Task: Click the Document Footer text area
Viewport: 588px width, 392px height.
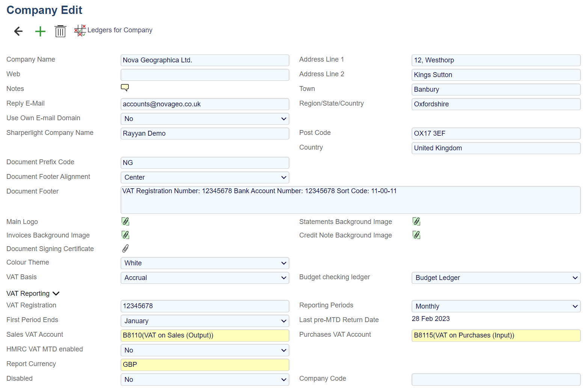Action: pyautogui.click(x=350, y=200)
